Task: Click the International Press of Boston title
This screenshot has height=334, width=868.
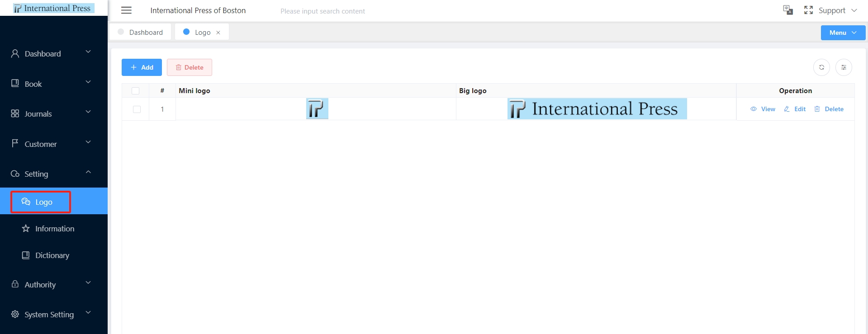Action: 198,10
